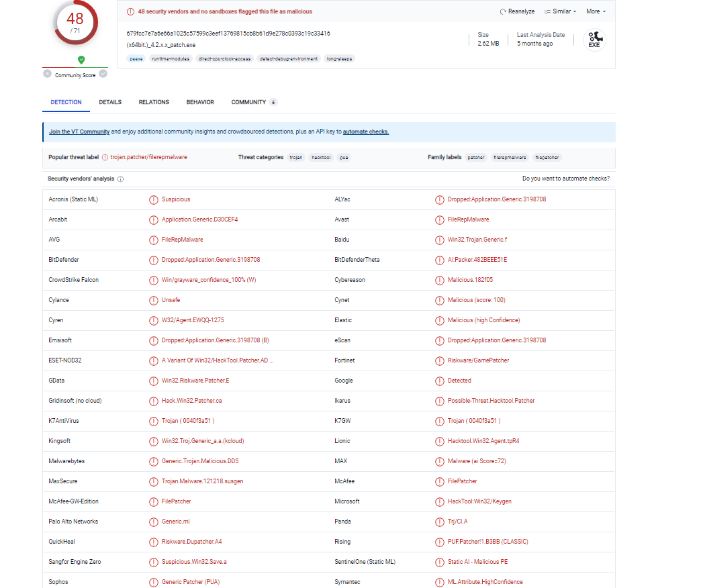Click the direct-cpu-clock-access tag
This screenshot has height=588, width=701.
click(x=224, y=58)
